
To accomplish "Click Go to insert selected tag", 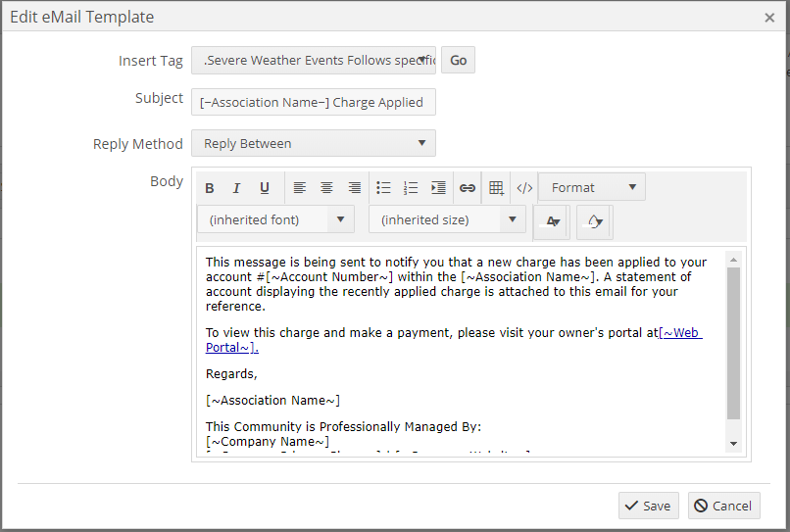I will coord(458,61).
